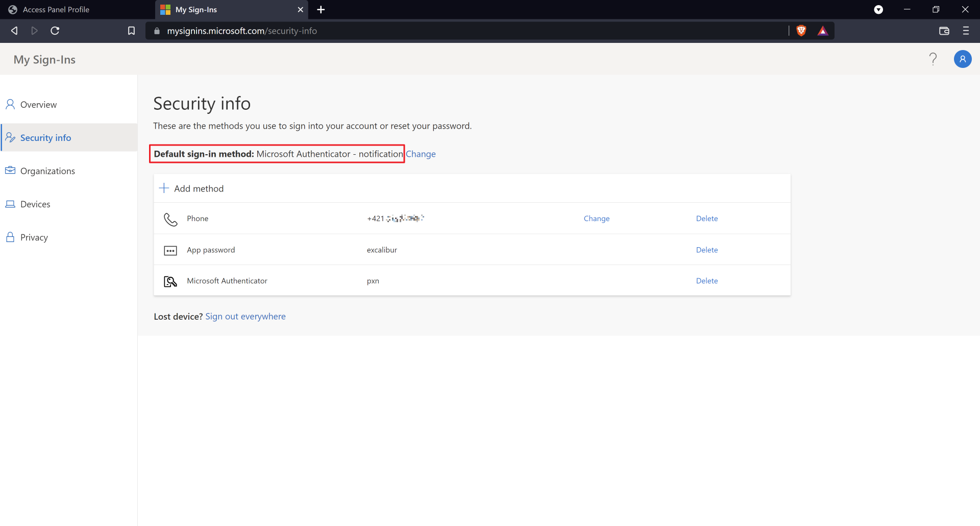The width and height of the screenshot is (980, 526).
Task: Click Sign out everywhere link
Action: (246, 317)
